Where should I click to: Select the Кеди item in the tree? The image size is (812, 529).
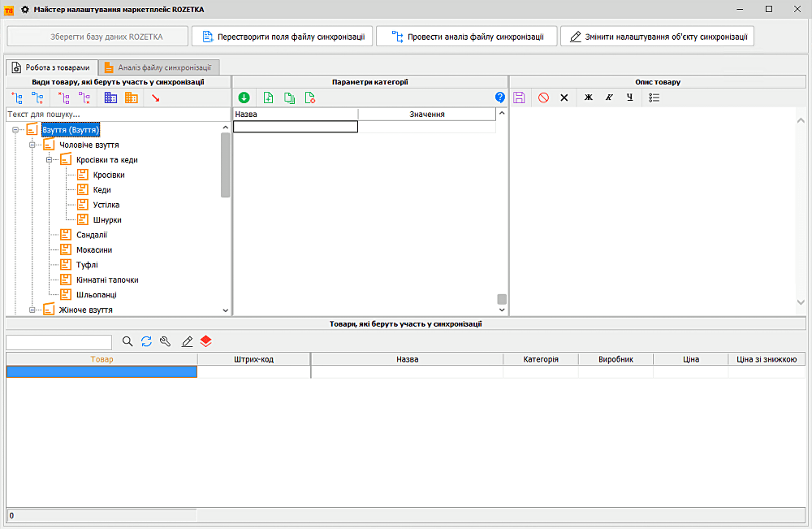coord(102,190)
